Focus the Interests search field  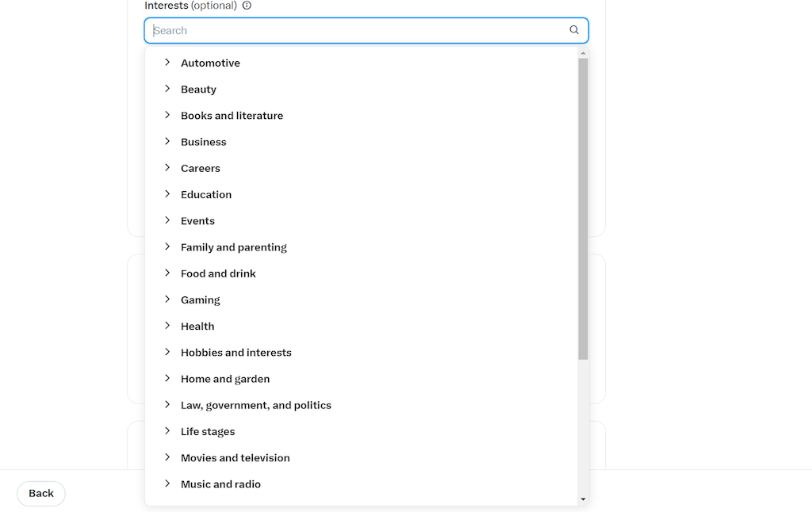point(366,31)
